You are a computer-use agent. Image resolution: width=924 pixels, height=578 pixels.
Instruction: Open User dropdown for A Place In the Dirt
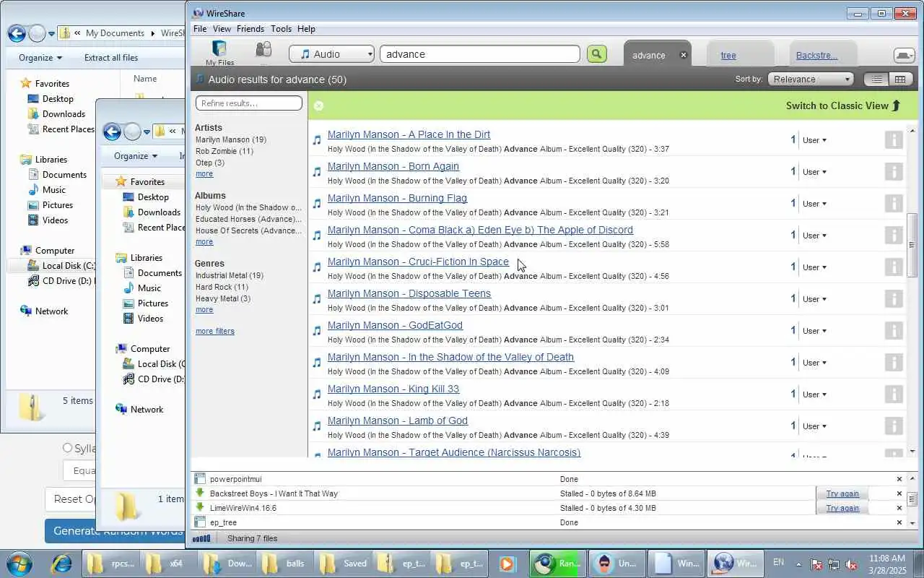click(x=814, y=140)
